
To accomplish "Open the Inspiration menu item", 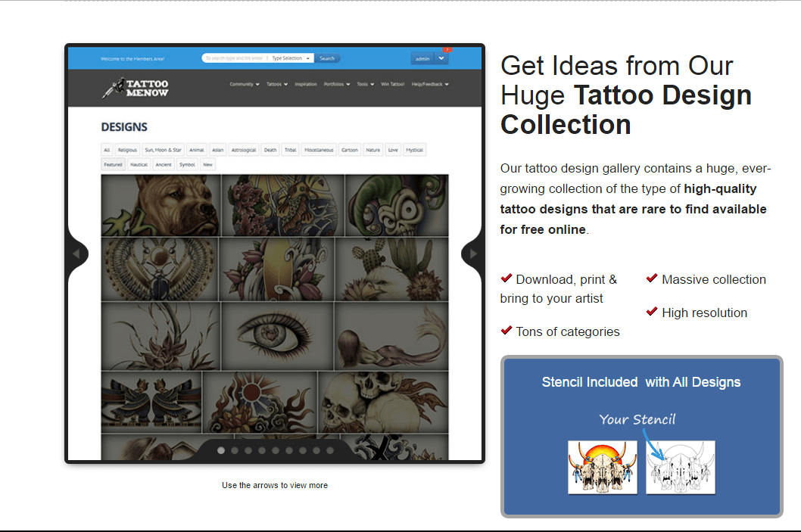I will pos(306,85).
